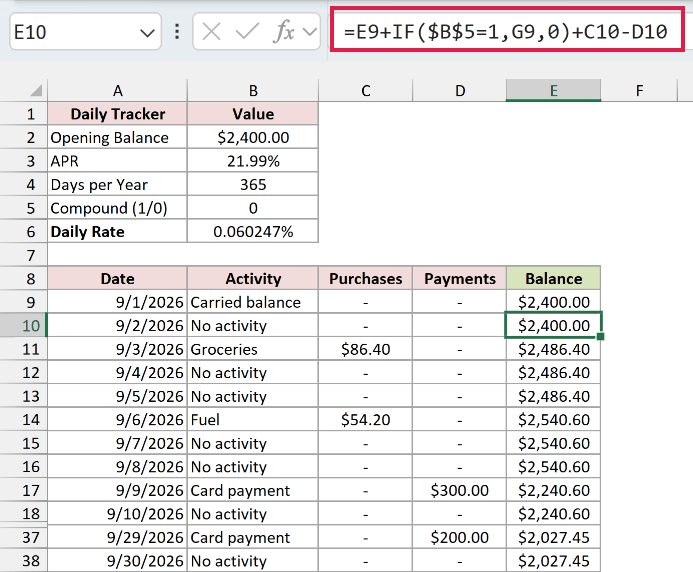Viewport: 693px width, 572px height.
Task: Click the fill handle of cell E10
Action: 600,337
